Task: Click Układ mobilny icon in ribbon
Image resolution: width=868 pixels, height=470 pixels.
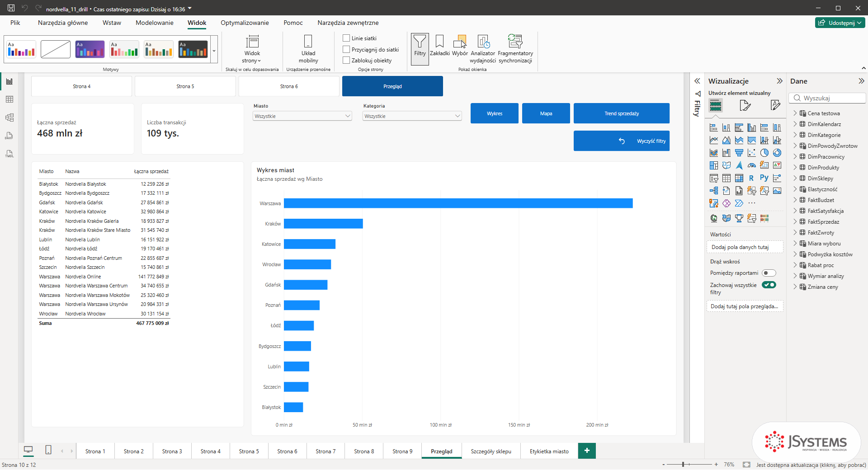Action: pos(308,49)
